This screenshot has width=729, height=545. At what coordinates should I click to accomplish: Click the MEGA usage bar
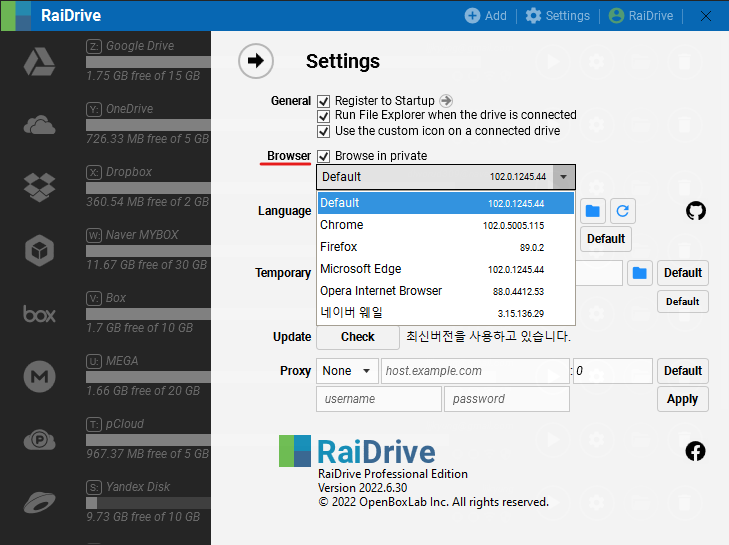(148, 377)
